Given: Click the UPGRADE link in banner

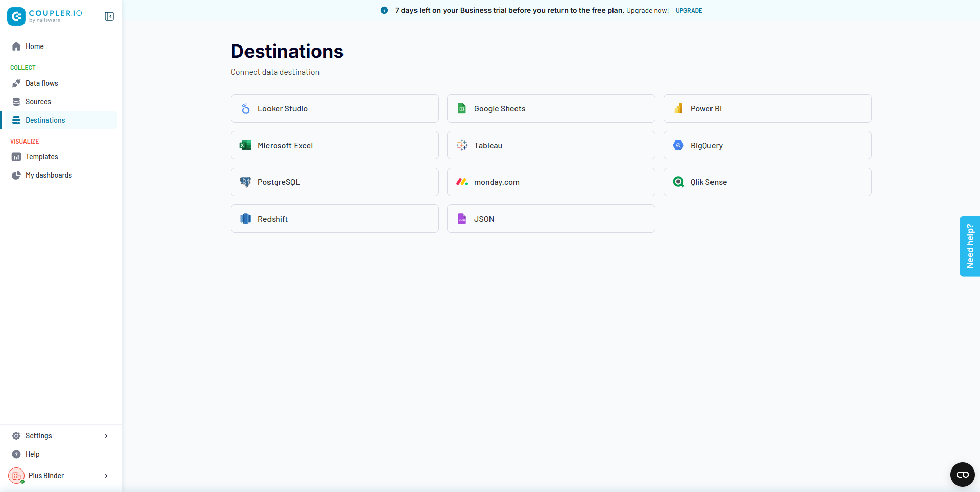Looking at the screenshot, I should click(x=689, y=10).
